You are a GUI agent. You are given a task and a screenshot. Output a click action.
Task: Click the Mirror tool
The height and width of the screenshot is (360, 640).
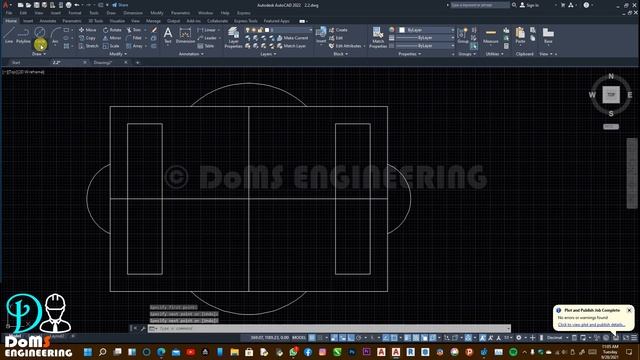(x=112, y=38)
